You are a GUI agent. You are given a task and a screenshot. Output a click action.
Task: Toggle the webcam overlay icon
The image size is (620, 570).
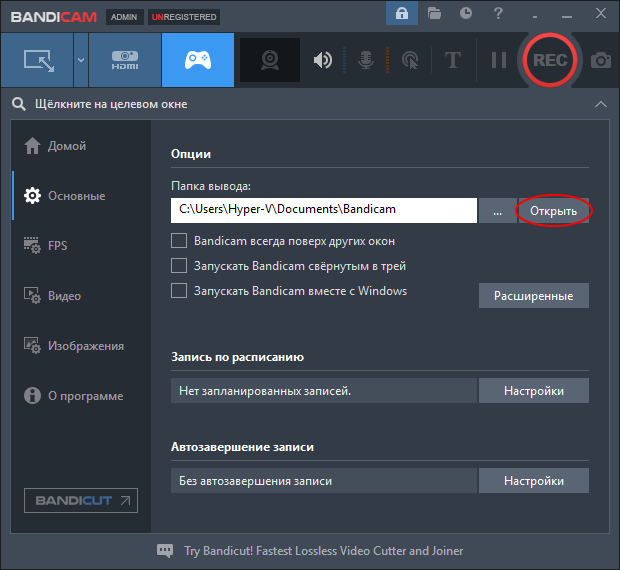pyautogui.click(x=269, y=60)
